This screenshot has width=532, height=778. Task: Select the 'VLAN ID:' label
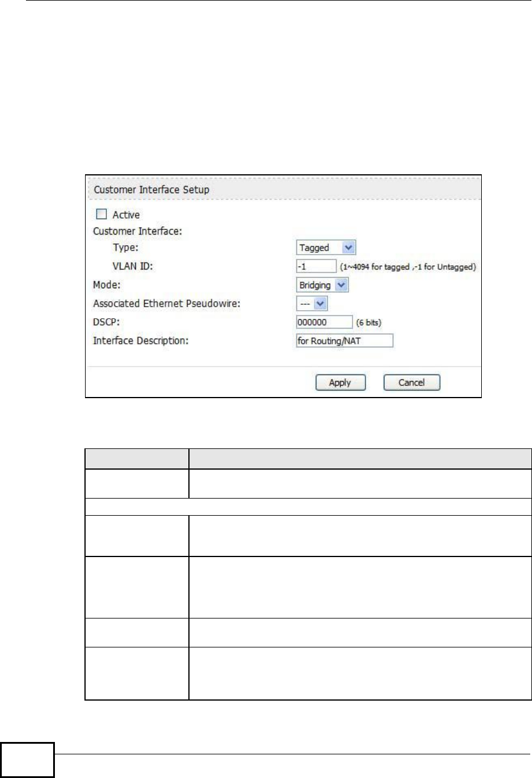(x=133, y=266)
